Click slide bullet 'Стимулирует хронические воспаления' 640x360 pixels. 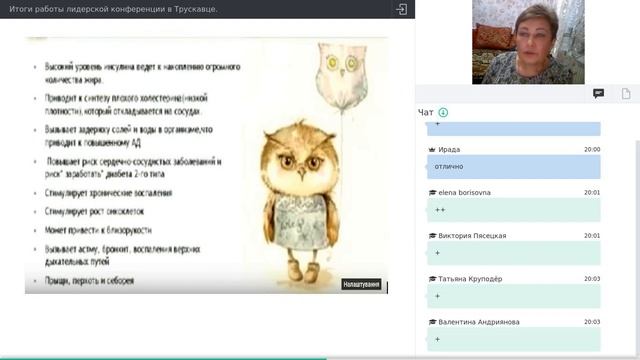tap(109, 193)
